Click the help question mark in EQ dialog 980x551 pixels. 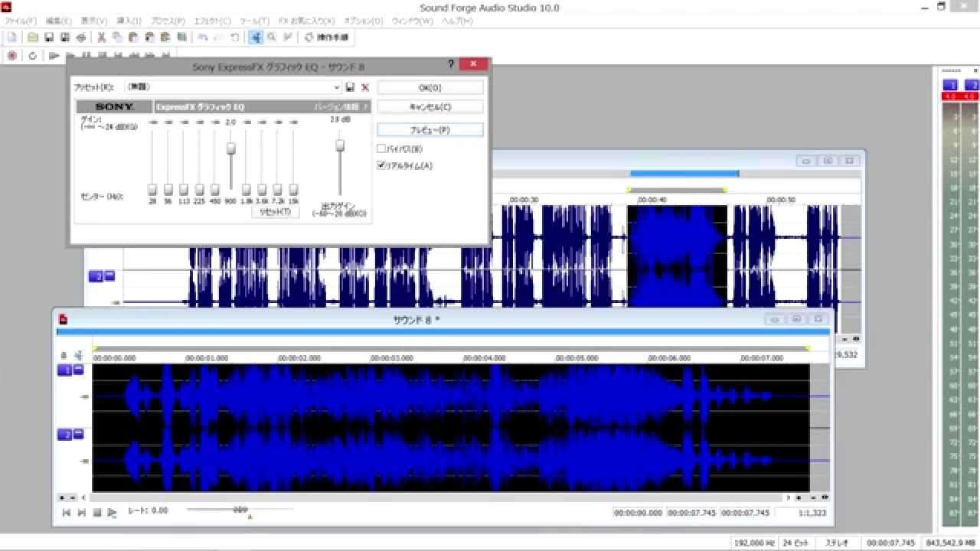[450, 65]
